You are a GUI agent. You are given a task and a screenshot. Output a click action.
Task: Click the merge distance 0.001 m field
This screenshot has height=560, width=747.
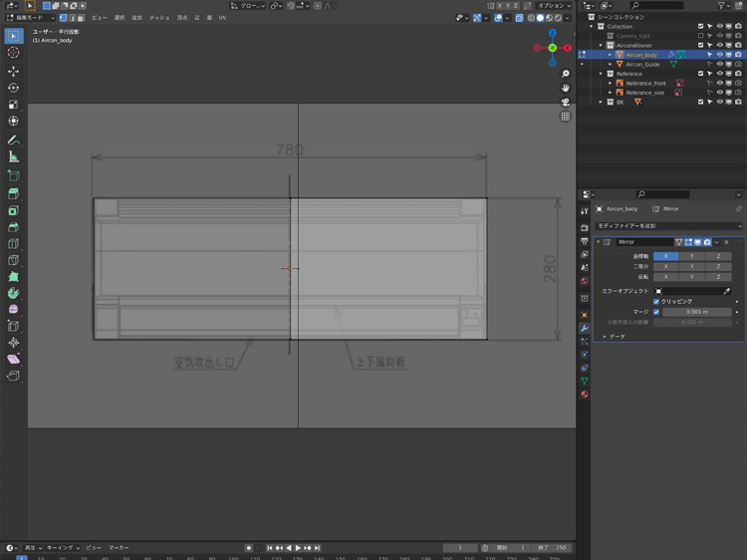tap(697, 312)
